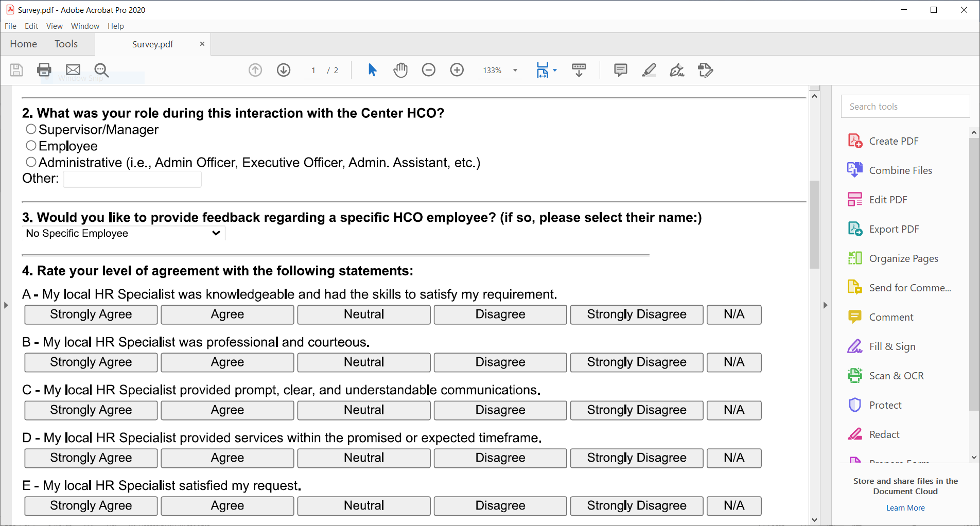
Task: Select the Highlight text pen icon
Action: 649,70
